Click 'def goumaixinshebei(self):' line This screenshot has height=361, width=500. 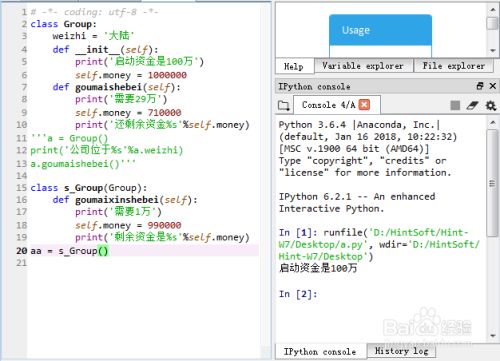coord(125,200)
